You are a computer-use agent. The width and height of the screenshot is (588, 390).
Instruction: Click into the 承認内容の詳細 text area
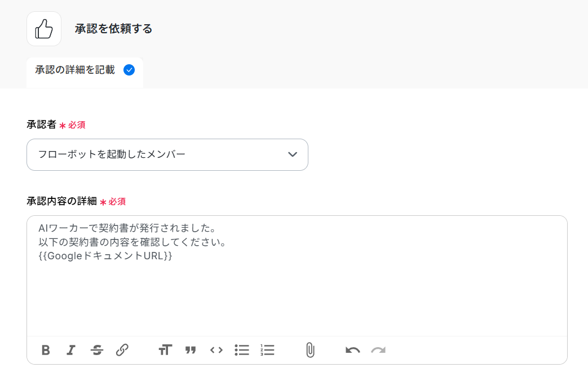click(x=297, y=276)
